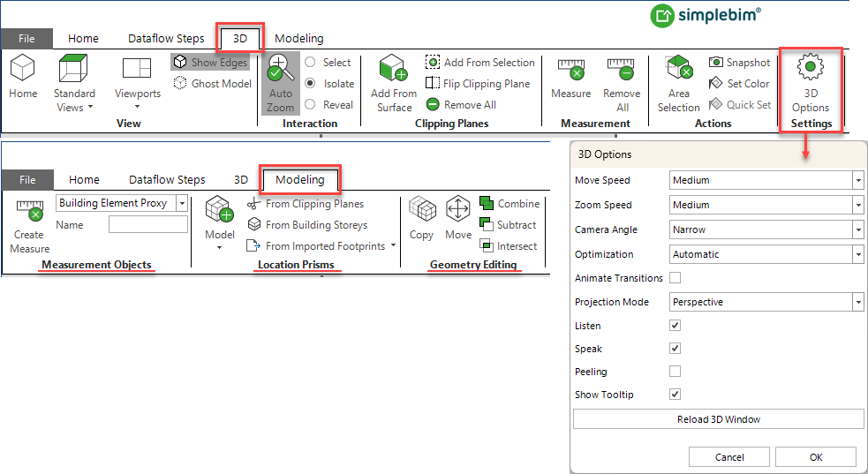868x474 pixels.
Task: Click Add From Selection clipping plane
Action: click(x=480, y=63)
